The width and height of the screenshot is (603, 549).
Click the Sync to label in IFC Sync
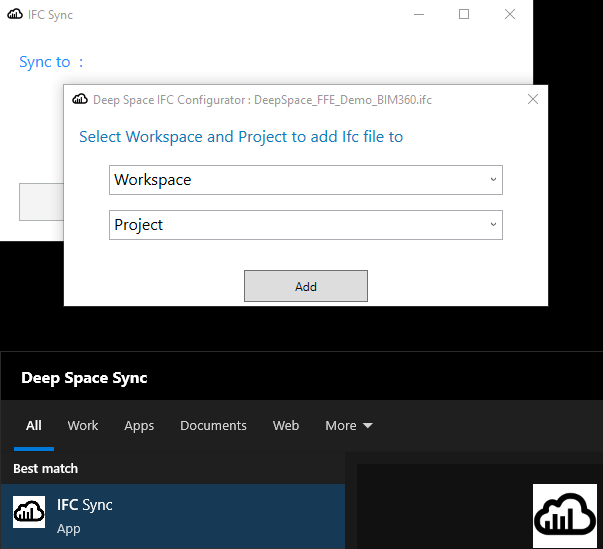pyautogui.click(x=51, y=62)
